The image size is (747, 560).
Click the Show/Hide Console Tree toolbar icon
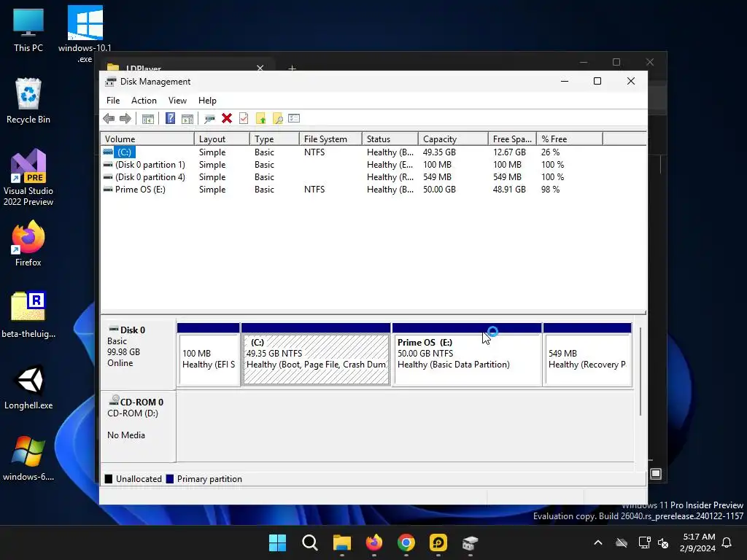[x=148, y=119]
